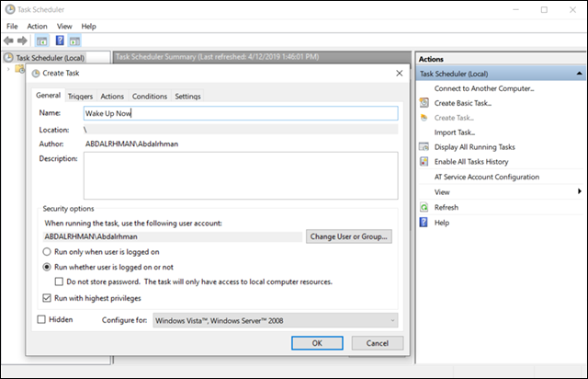Viewport: 588px width, 379px height.
Task: Click the Enable All Tasks History icon
Action: tap(424, 162)
